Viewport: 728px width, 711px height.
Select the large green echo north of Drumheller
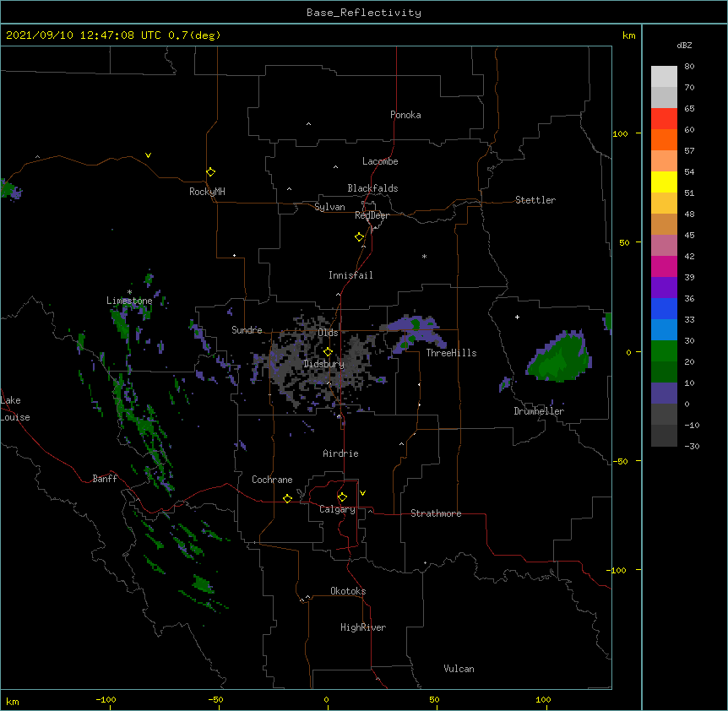click(x=559, y=357)
